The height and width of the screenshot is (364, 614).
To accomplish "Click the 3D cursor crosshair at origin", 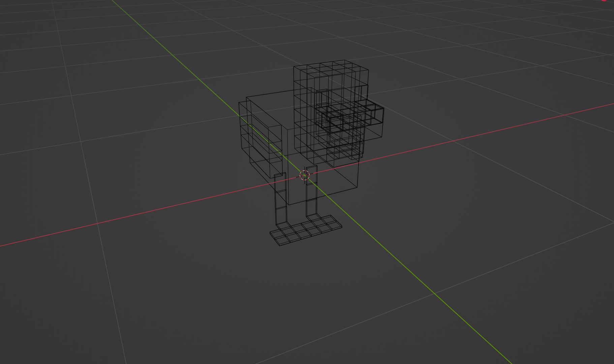I will 305,175.
